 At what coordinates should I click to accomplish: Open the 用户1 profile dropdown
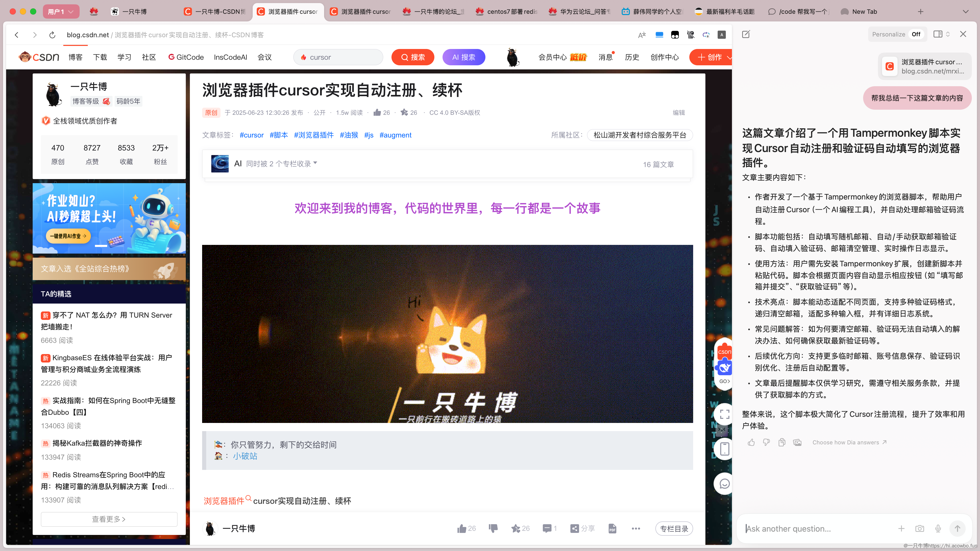click(x=61, y=11)
